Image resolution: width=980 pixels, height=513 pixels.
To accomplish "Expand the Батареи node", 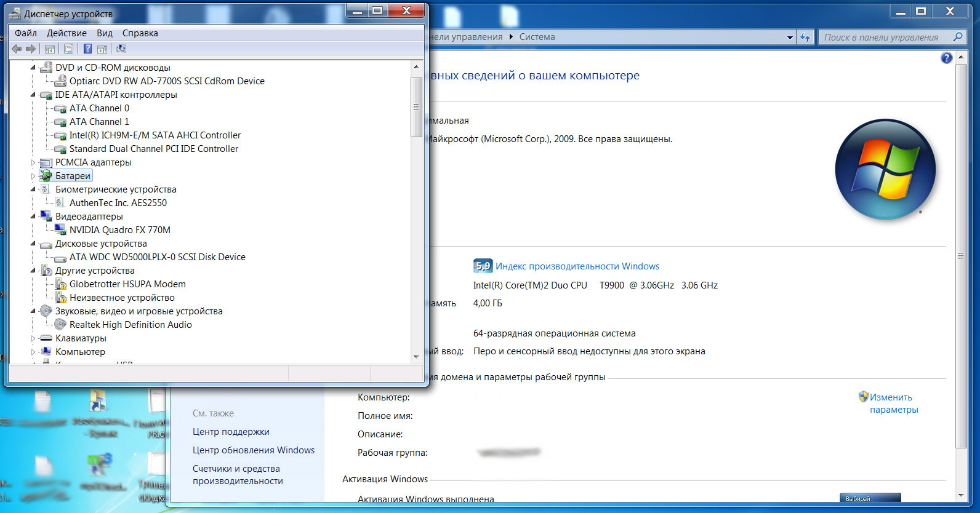I will (x=33, y=176).
